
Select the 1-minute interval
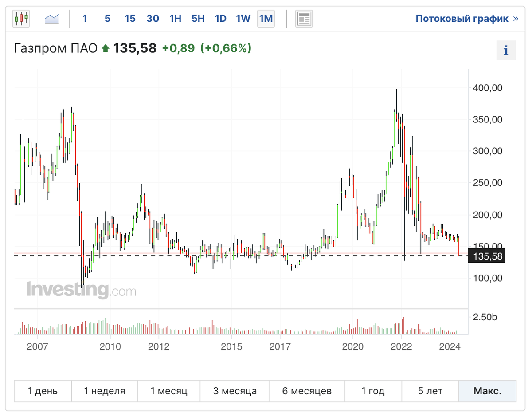coord(85,19)
